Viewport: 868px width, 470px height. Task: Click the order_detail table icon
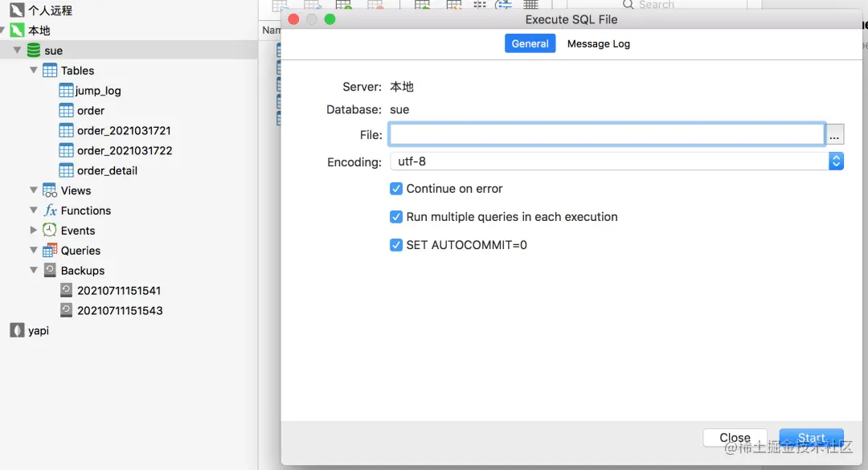[x=66, y=170]
